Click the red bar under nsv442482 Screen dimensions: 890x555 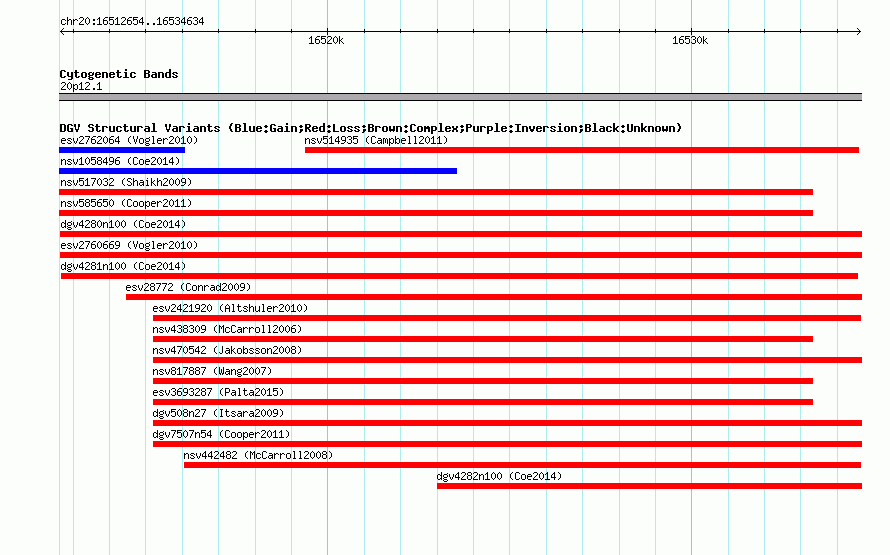[x=522, y=465]
